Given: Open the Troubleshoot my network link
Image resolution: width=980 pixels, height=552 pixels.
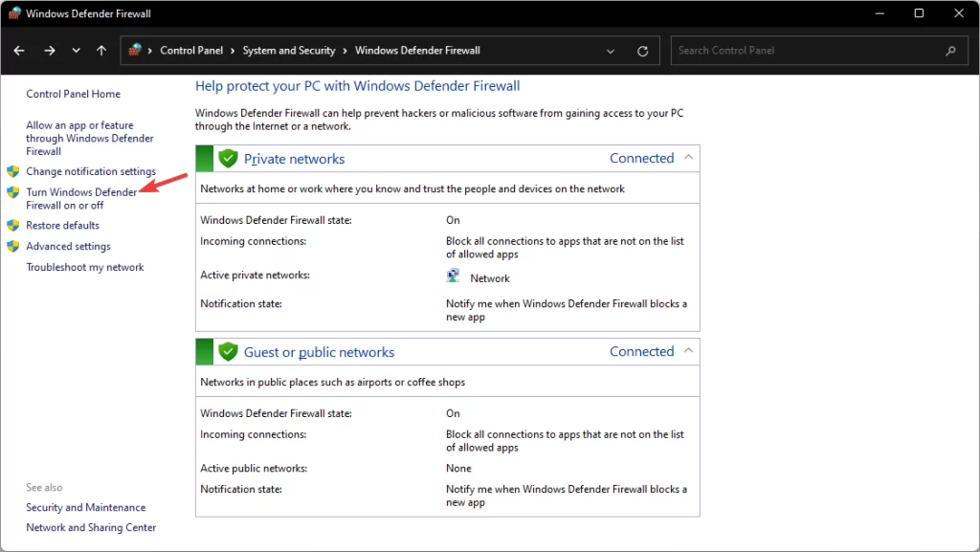Looking at the screenshot, I should [85, 267].
